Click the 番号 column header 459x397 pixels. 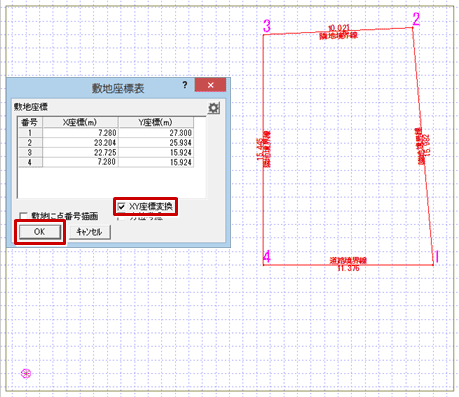(x=30, y=122)
